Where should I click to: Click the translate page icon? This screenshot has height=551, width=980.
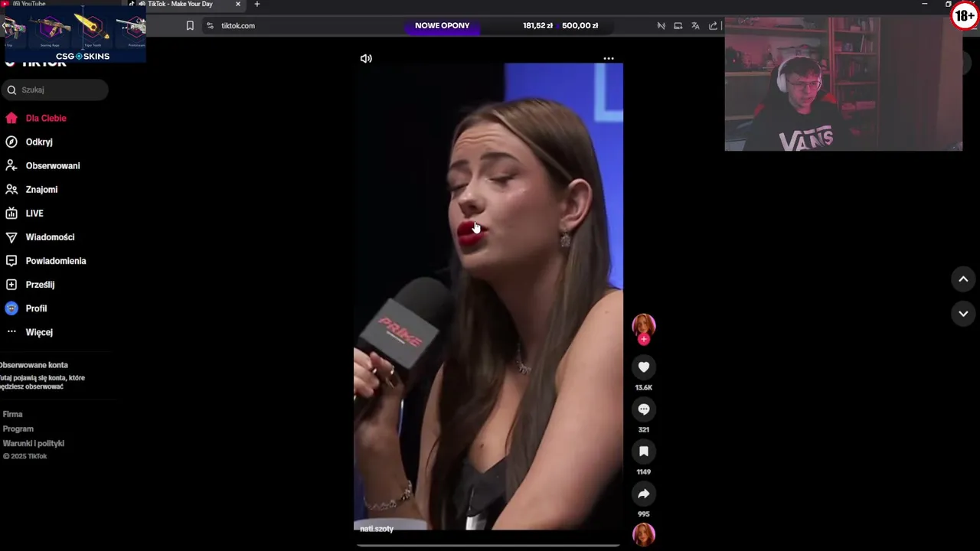coord(695,25)
